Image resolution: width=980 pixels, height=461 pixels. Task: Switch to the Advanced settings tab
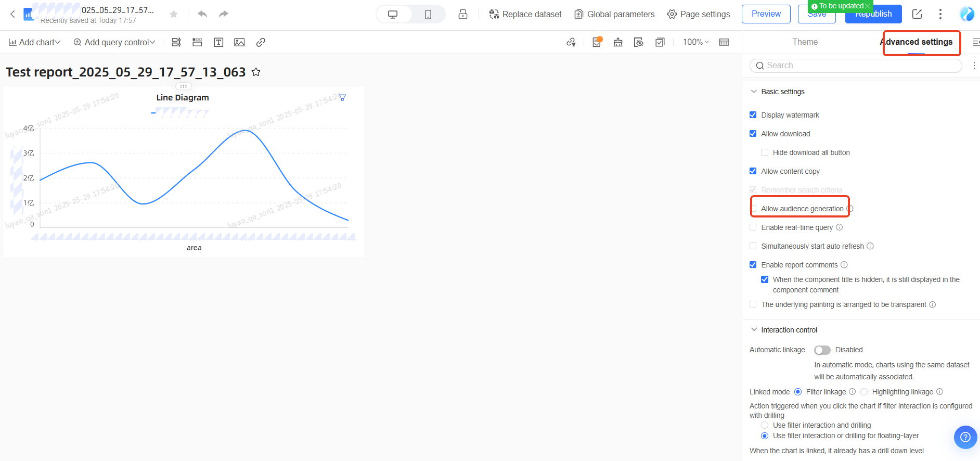tap(917, 42)
